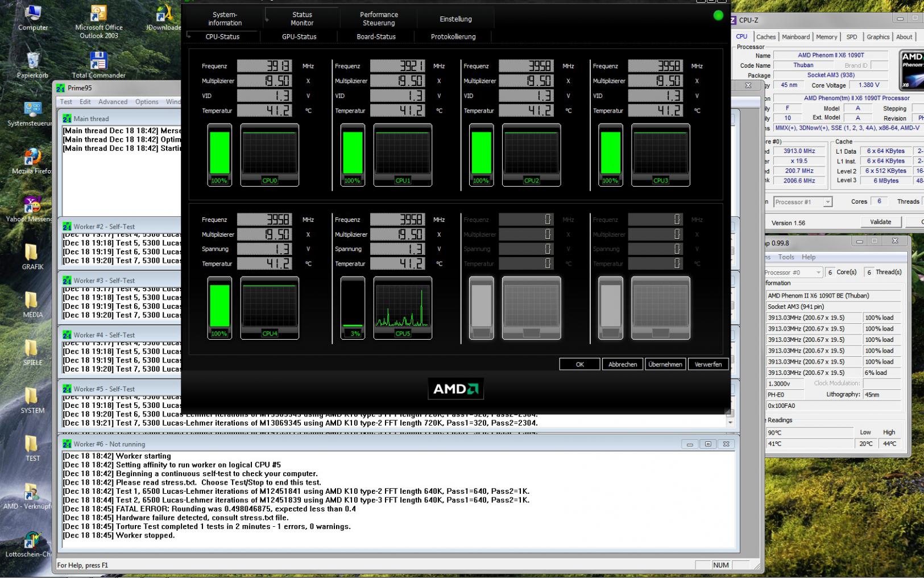Open the Einstellung tab
This screenshot has width=924, height=578.
click(455, 19)
